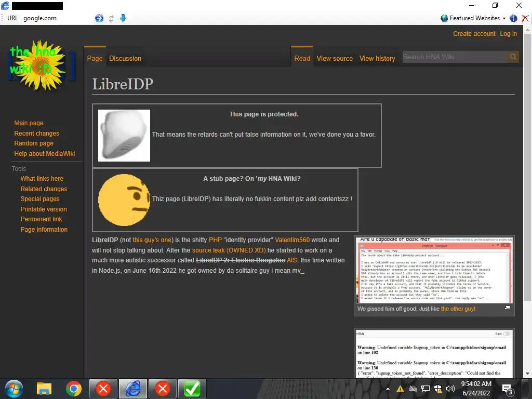The width and height of the screenshot is (532, 399).
Task: Open Google Chrome from taskbar
Action: click(74, 389)
